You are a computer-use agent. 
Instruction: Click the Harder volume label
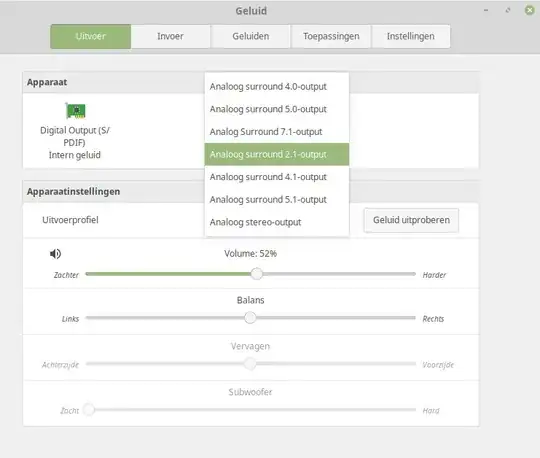[434, 275]
